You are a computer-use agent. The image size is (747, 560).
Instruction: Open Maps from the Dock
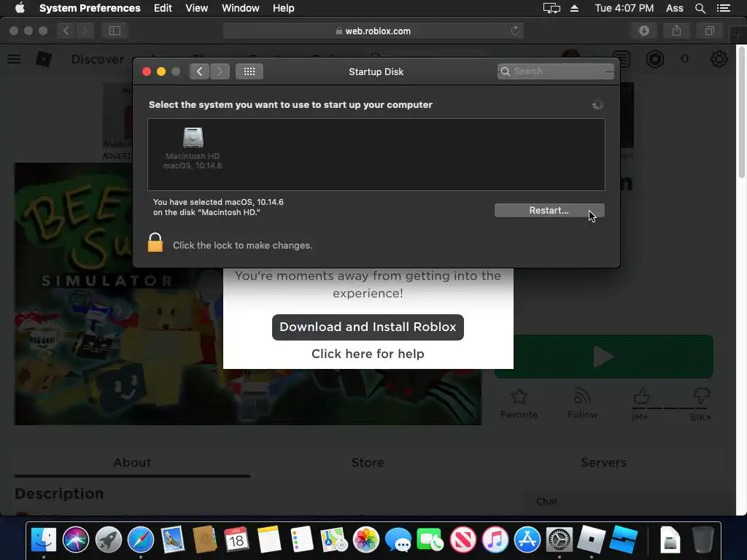334,540
